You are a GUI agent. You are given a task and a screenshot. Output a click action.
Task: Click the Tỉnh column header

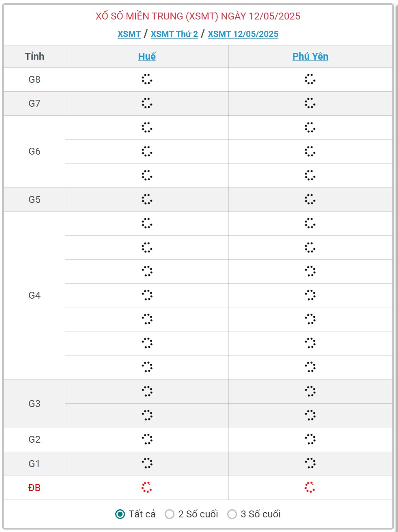point(34,56)
